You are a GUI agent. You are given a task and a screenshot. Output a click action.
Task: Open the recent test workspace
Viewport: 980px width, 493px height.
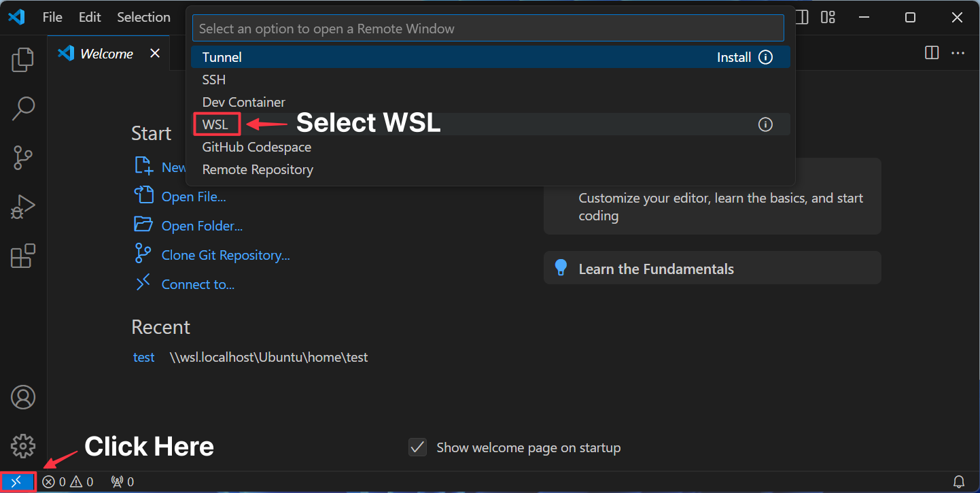click(x=143, y=357)
